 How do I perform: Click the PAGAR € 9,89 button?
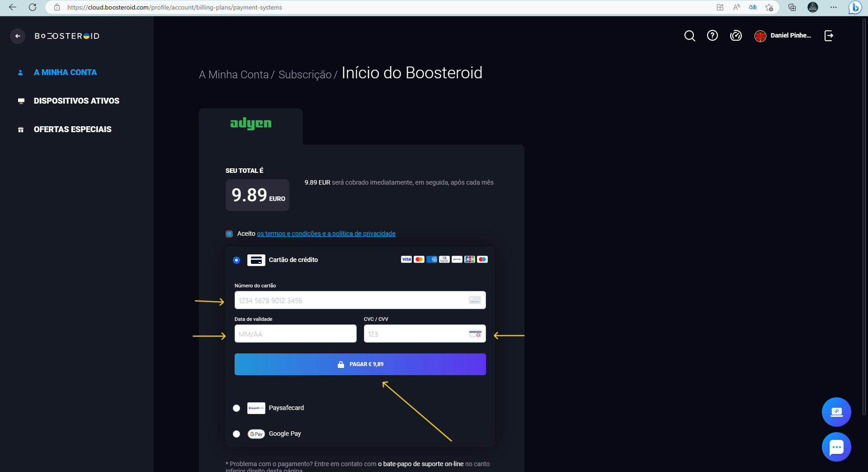[x=360, y=364]
